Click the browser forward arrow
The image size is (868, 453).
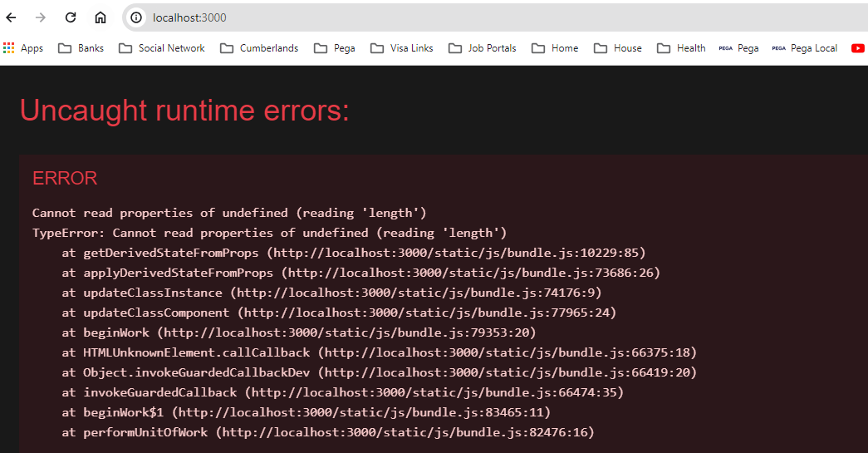pos(41,17)
